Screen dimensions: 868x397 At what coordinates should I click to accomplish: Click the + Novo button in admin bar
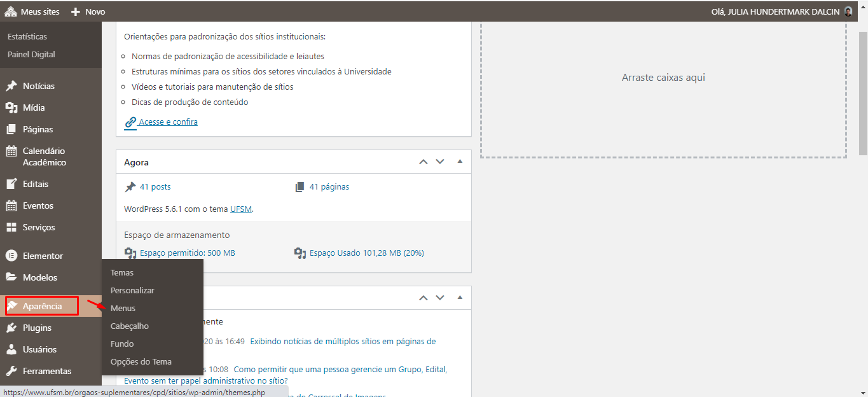88,11
